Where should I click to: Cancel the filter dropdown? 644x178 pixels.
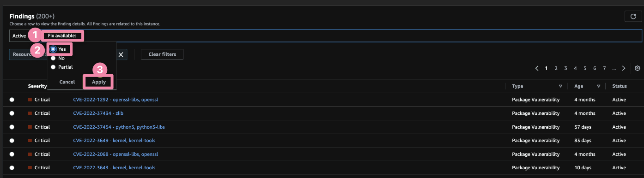[x=67, y=82]
